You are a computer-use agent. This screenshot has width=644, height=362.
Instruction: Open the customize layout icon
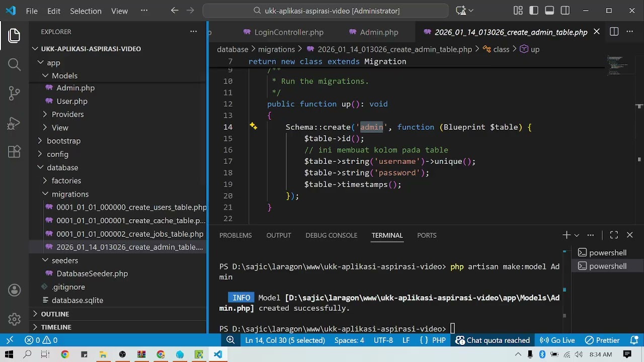[x=518, y=11]
